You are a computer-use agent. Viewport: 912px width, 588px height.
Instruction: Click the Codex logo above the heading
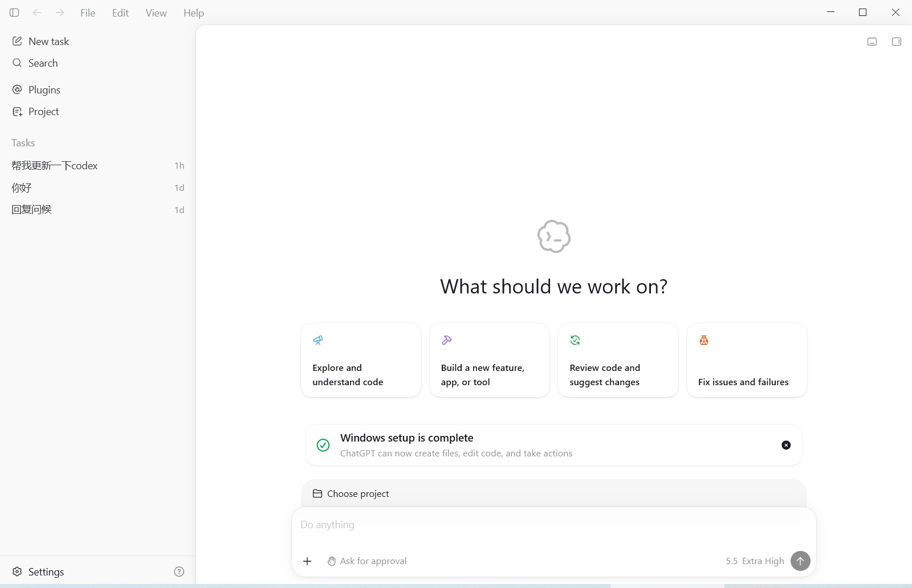[x=554, y=236]
